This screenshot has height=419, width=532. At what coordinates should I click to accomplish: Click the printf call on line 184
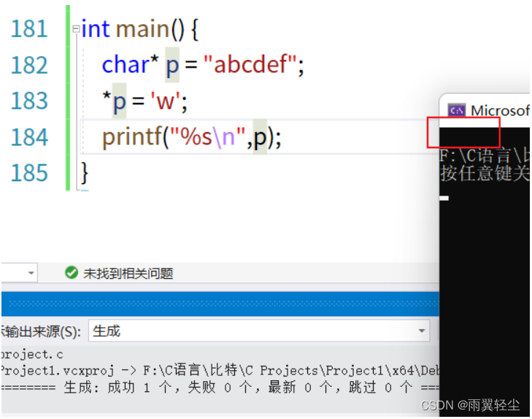[x=132, y=137]
